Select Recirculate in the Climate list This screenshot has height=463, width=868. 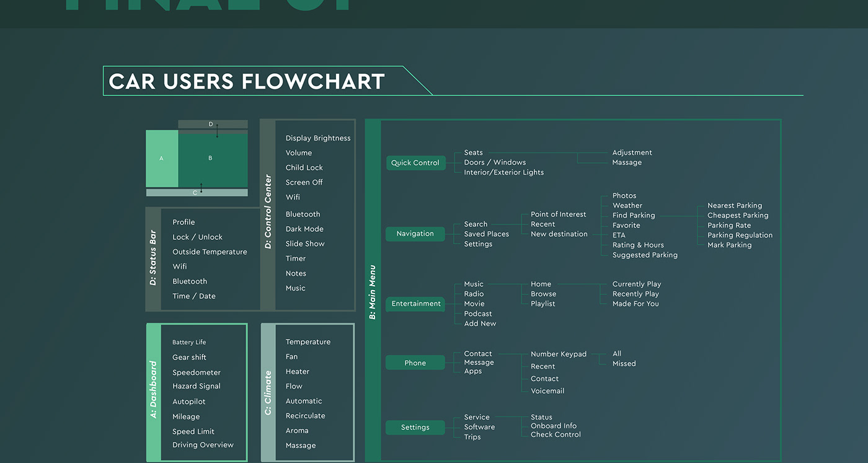(306, 416)
